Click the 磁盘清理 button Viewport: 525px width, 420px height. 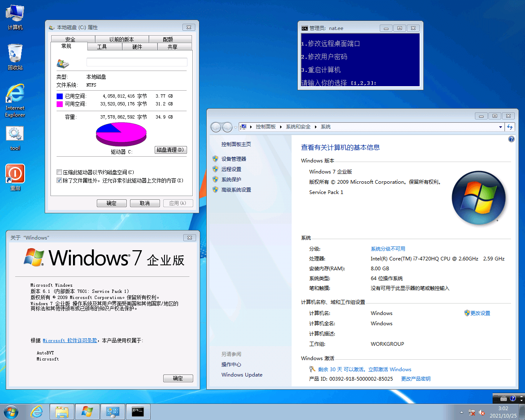click(x=171, y=150)
